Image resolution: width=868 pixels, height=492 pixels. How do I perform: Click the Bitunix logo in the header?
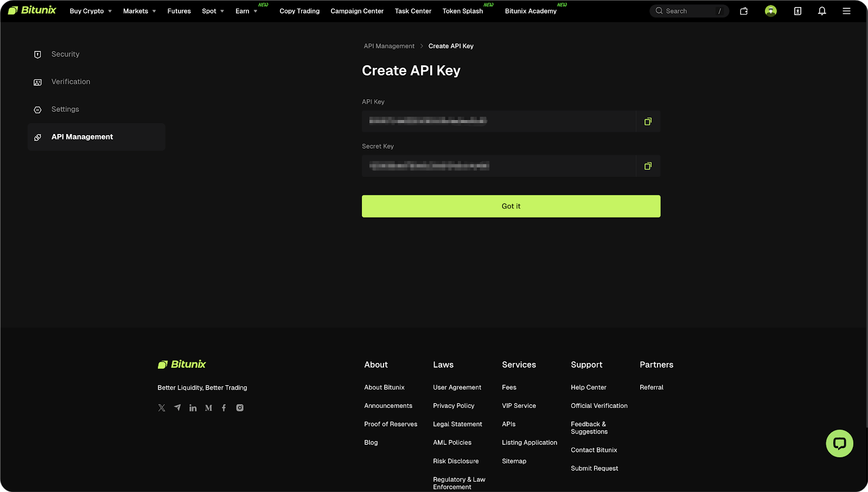click(31, 10)
